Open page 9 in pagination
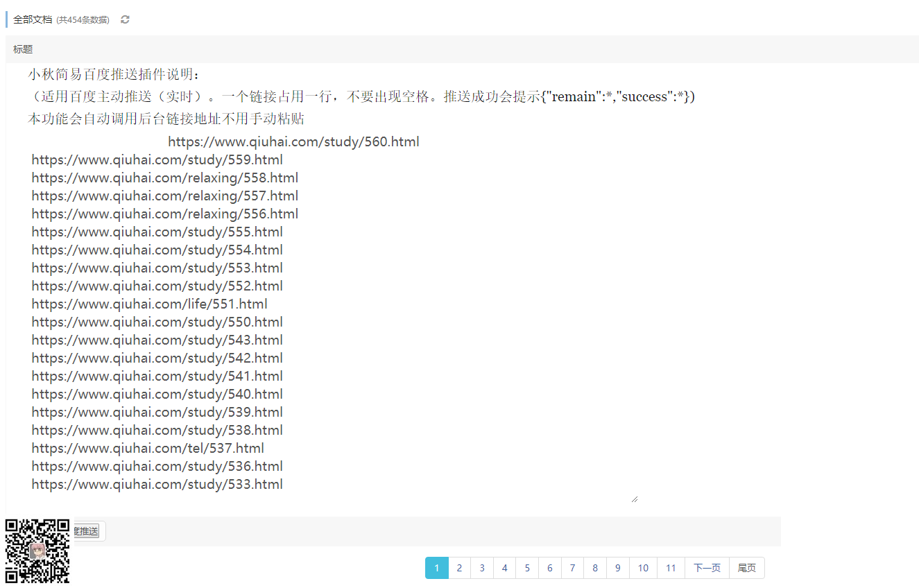 617,568
